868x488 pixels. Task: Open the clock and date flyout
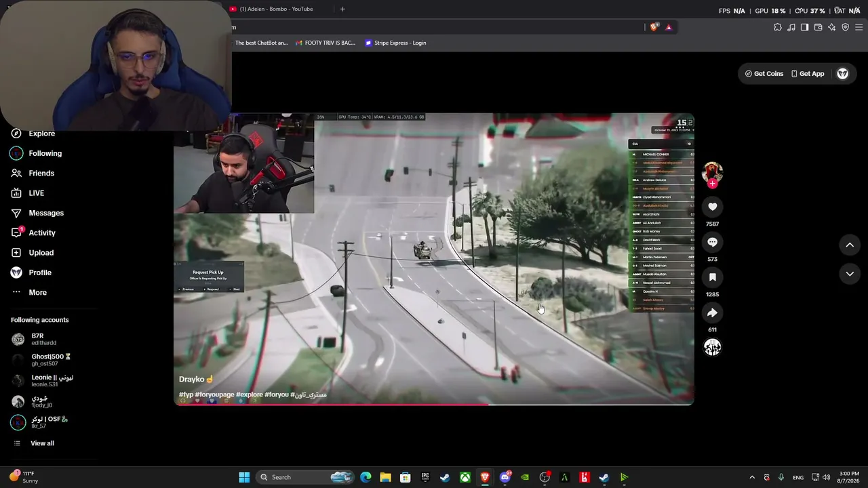[849, 477]
